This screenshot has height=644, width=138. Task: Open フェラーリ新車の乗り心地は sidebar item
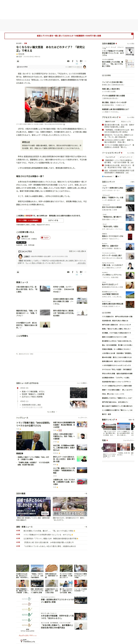(x=113, y=188)
